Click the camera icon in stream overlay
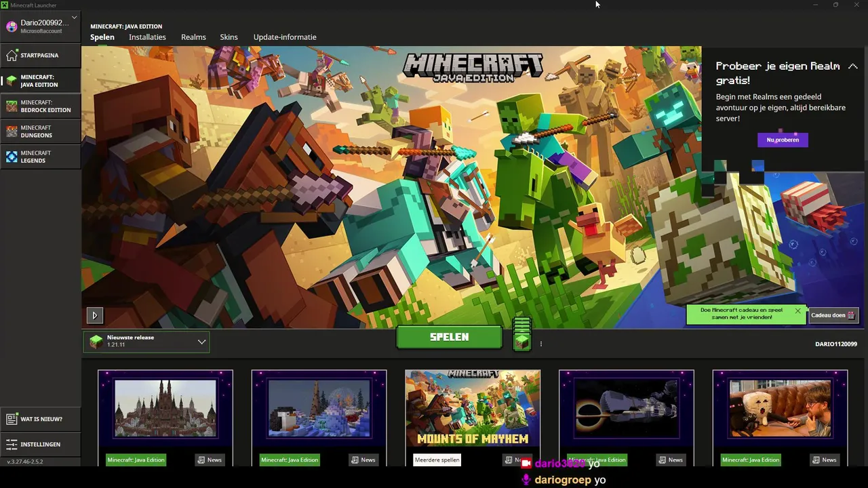The image size is (868, 488). point(526,464)
